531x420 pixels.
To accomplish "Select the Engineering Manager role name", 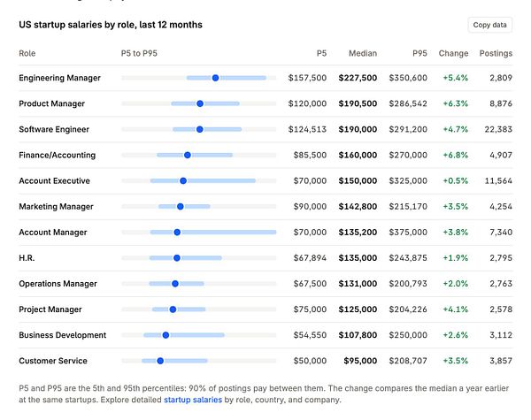I will click(x=59, y=78).
